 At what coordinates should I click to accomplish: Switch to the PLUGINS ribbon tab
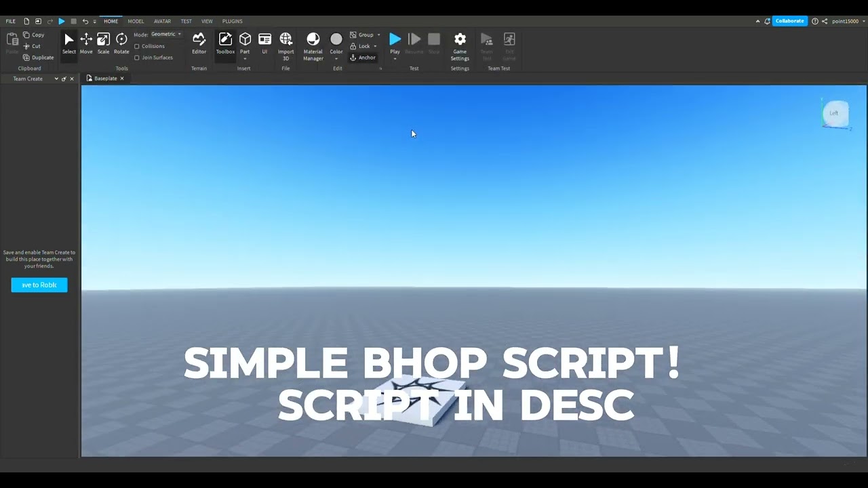[x=232, y=21]
